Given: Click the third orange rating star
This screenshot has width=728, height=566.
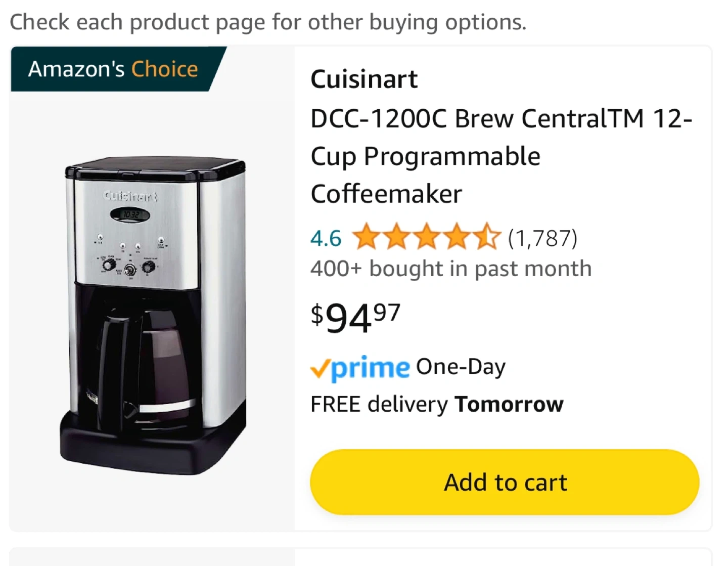Looking at the screenshot, I should coord(427,237).
